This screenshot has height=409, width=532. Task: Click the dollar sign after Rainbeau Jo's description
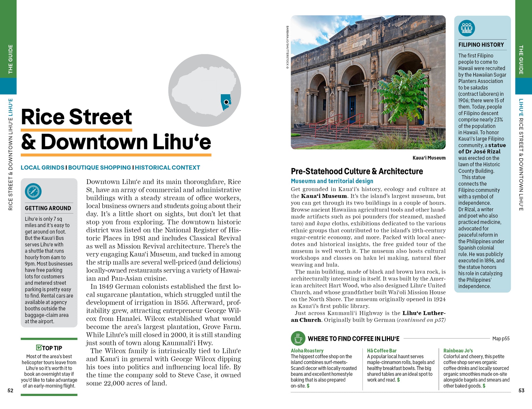(484, 386)
